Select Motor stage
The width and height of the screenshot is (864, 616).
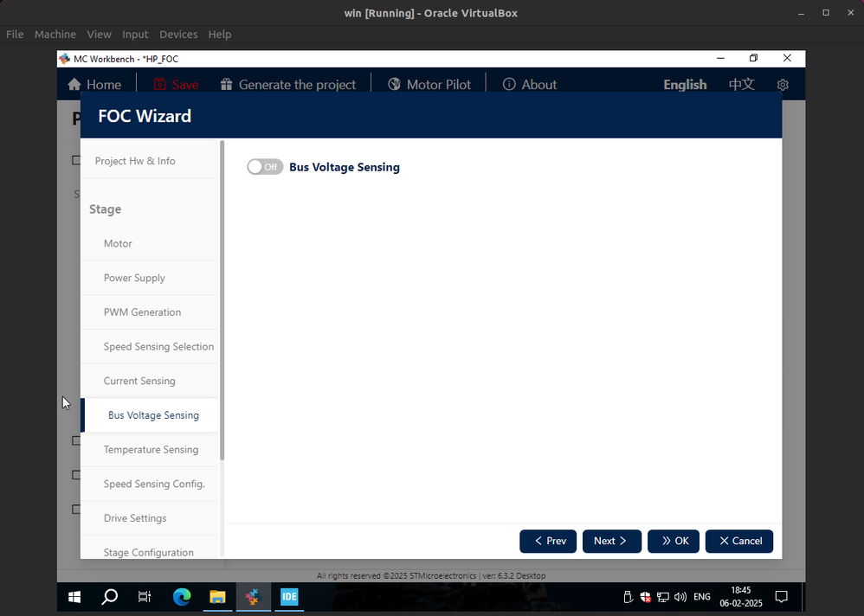149,243
